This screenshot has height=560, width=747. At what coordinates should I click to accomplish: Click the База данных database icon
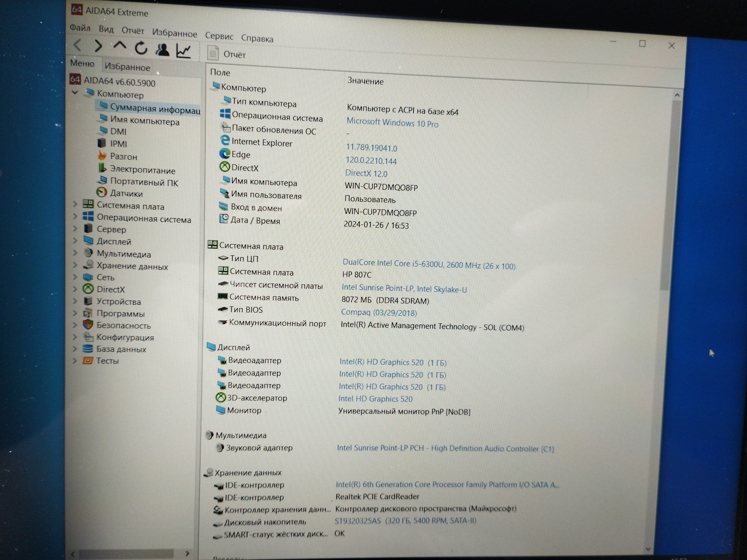[x=88, y=348]
